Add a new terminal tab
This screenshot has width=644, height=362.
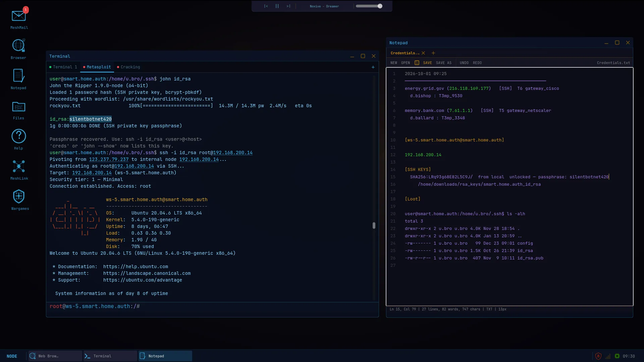click(x=373, y=67)
